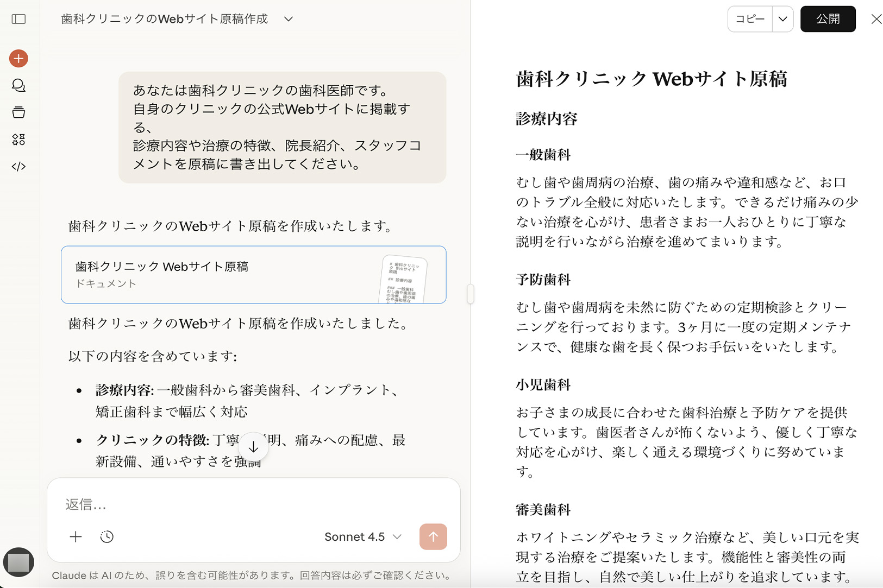Close the artifact panel
The height and width of the screenshot is (588, 883).
pyautogui.click(x=876, y=19)
